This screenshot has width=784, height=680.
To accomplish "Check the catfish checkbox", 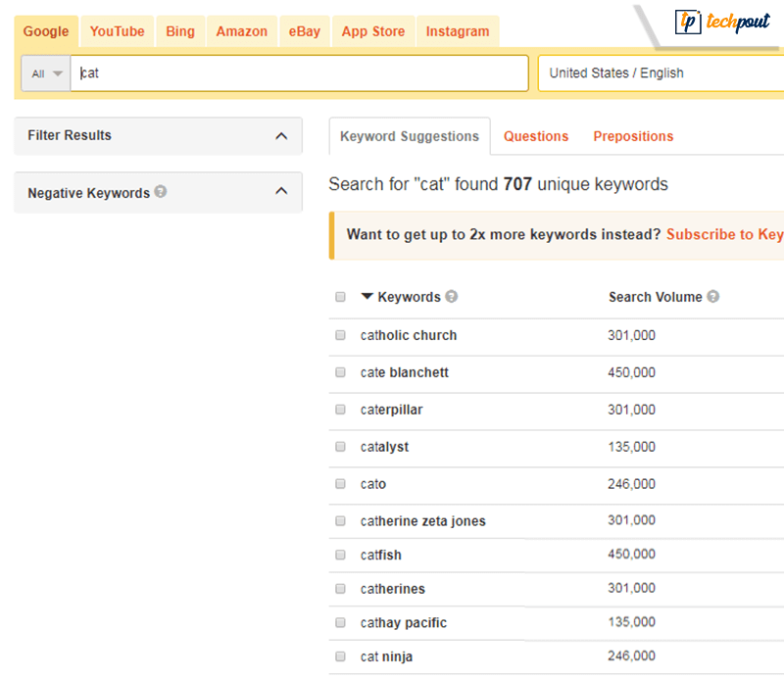I will click(x=340, y=555).
